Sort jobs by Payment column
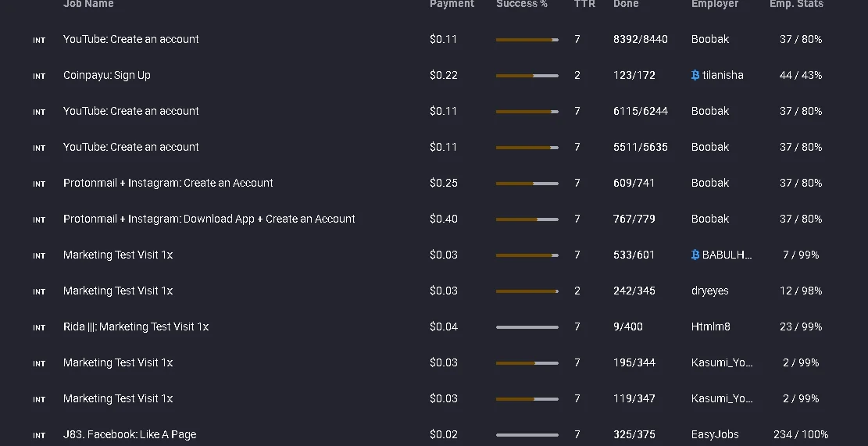The height and width of the screenshot is (446, 868). 452,4
